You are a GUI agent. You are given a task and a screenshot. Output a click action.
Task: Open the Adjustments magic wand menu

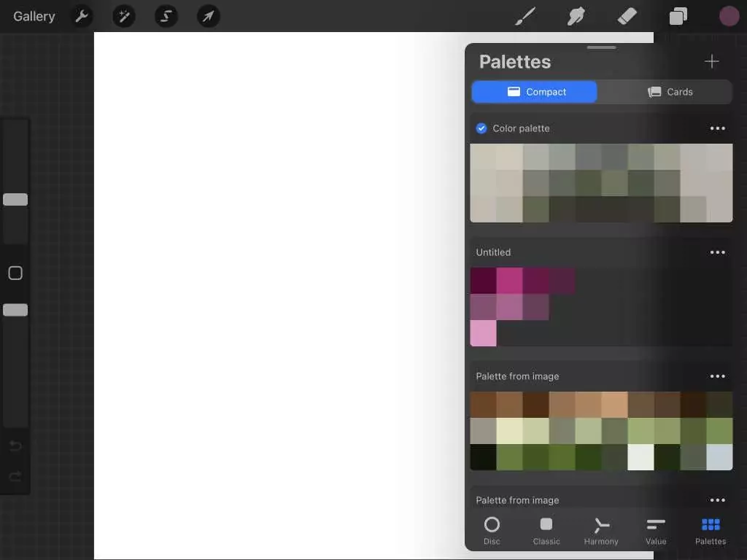tap(124, 16)
